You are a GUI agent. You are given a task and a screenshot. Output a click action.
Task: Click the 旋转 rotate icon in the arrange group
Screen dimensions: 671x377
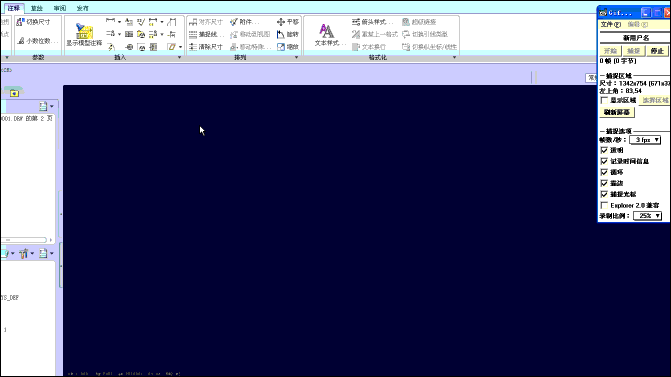[281, 34]
